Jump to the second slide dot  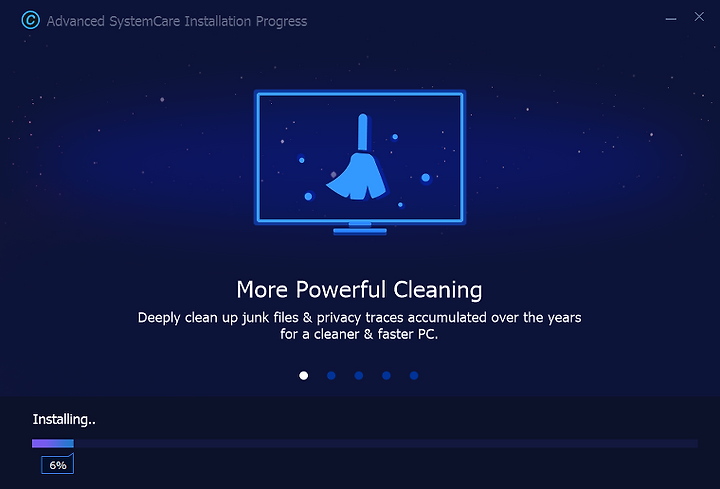[x=331, y=376]
